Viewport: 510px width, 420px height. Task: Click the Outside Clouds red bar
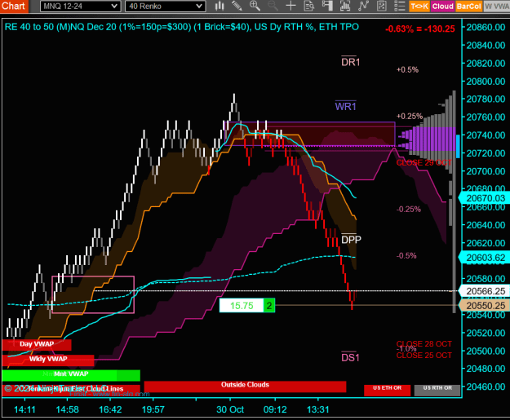click(245, 386)
